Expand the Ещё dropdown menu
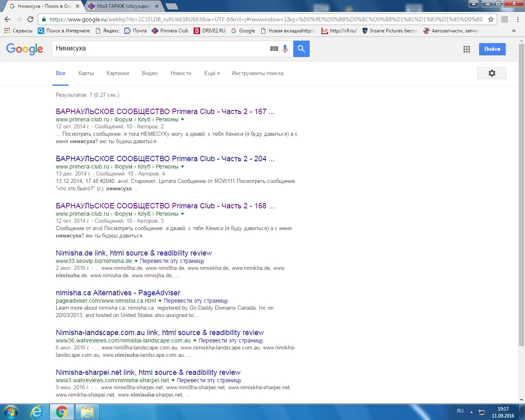Image resolution: width=525 pixels, height=420 pixels. tap(212, 73)
